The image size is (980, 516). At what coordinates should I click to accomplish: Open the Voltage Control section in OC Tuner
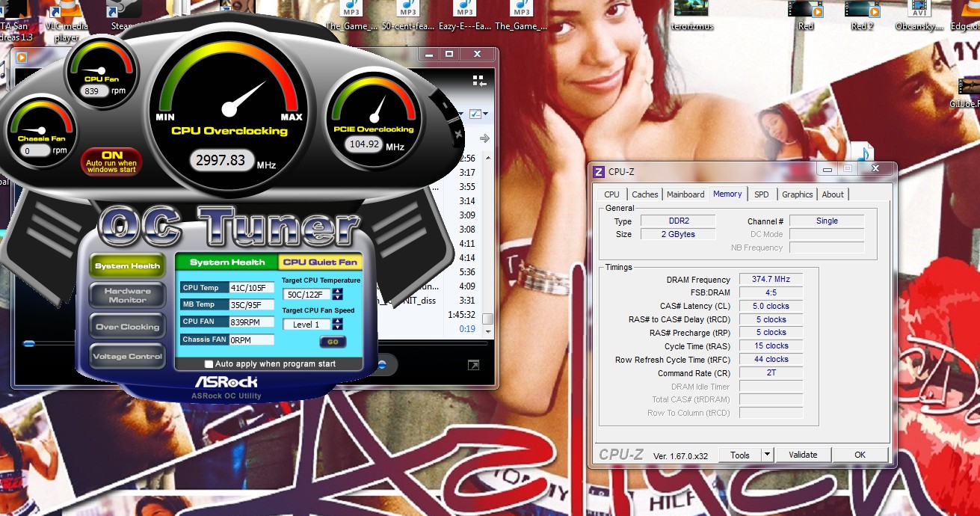128,357
